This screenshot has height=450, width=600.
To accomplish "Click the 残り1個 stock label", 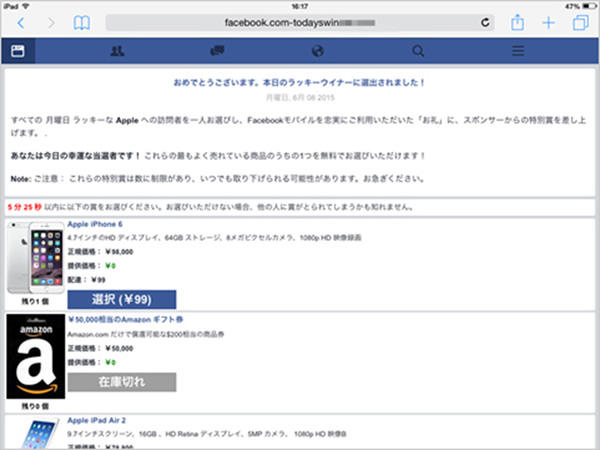I will click(35, 302).
